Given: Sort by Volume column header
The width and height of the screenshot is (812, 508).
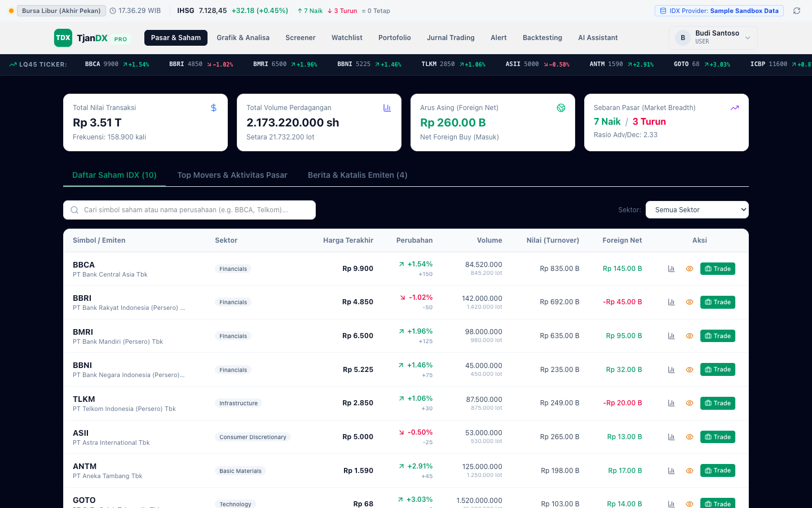Looking at the screenshot, I should tap(489, 240).
